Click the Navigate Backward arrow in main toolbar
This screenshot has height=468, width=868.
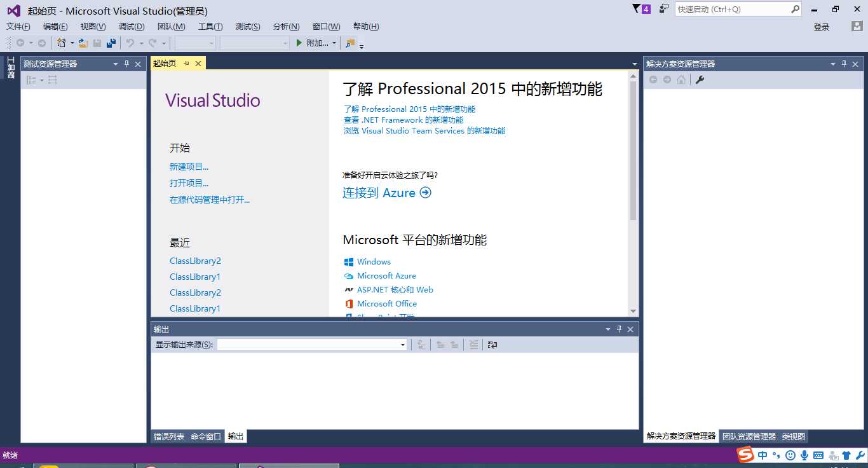(20, 43)
